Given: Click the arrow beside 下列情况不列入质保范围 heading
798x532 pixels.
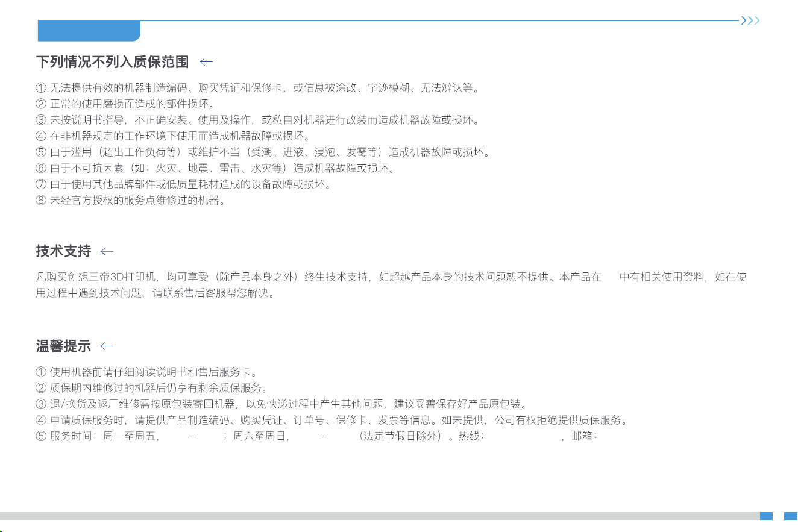Looking at the screenshot, I should click(x=206, y=61).
